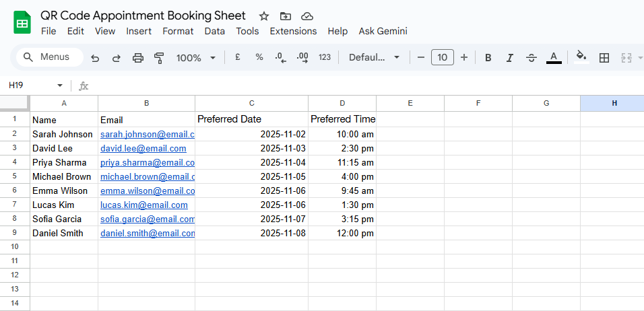Decrease font size with minus
644x311 pixels.
click(x=420, y=57)
